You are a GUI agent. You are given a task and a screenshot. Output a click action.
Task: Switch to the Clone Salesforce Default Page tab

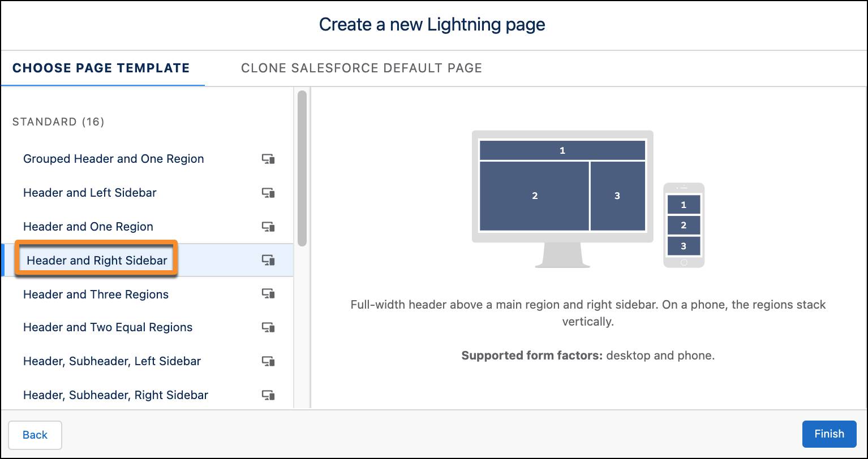point(362,68)
